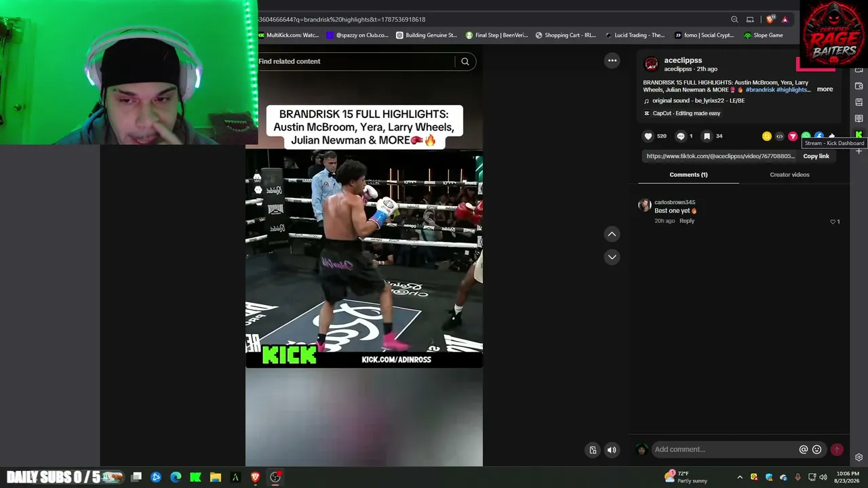Open Task View in the taskbar
Image resolution: width=868 pixels, height=488 pixels.
tap(136, 477)
